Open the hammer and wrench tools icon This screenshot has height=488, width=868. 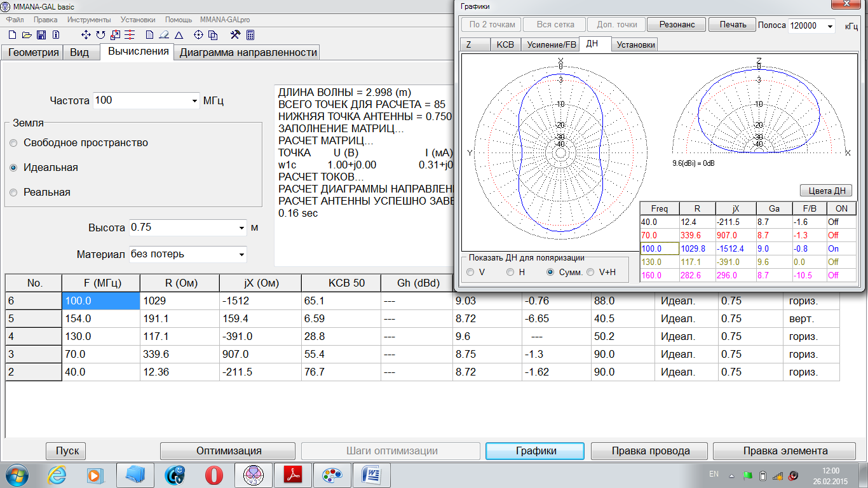point(236,35)
